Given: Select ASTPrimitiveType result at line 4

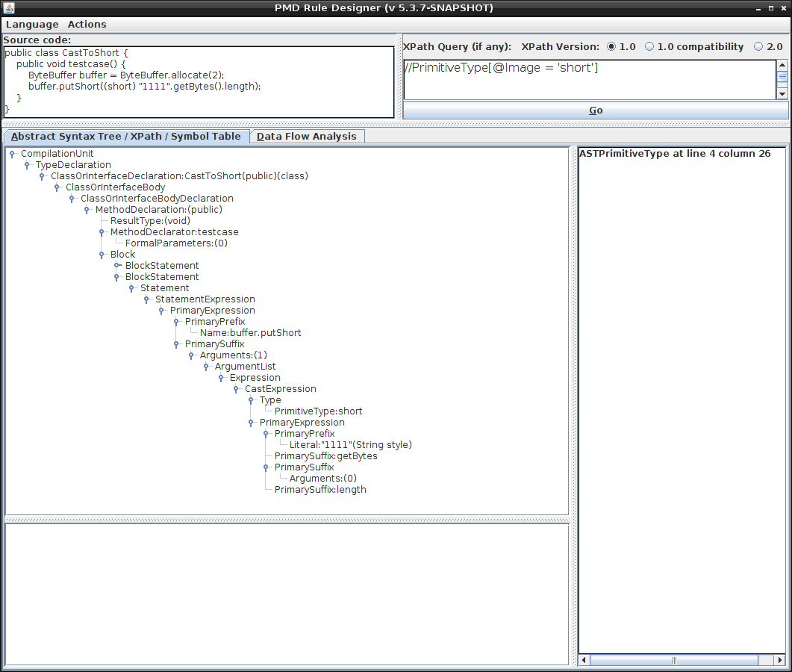Looking at the screenshot, I should point(675,154).
